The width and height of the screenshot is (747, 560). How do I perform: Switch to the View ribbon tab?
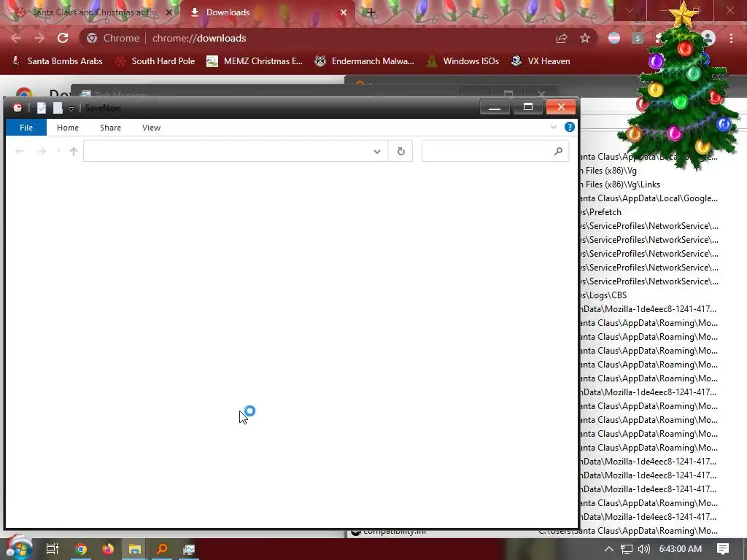tap(152, 128)
